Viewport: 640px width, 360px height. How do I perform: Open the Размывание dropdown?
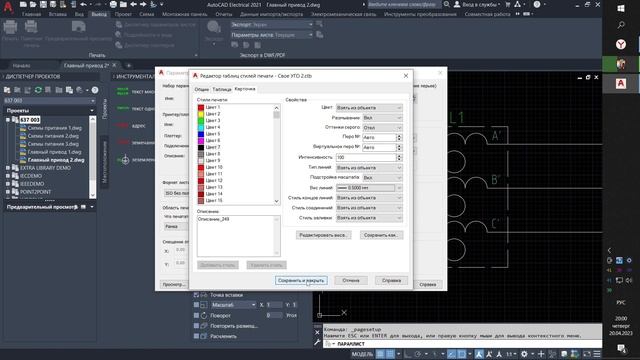pos(382,118)
